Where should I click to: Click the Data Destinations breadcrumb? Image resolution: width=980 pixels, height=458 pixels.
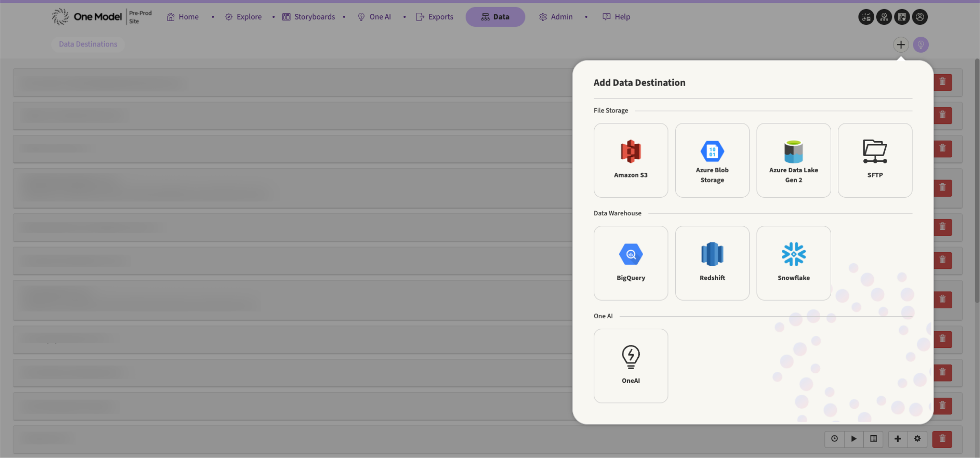88,44
